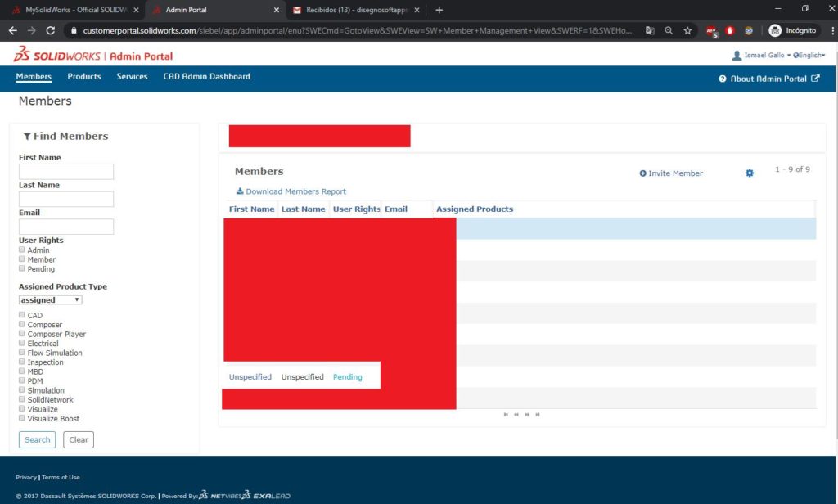Click the round yellow extension icon
The height and width of the screenshot is (504, 838).
pyautogui.click(x=749, y=30)
